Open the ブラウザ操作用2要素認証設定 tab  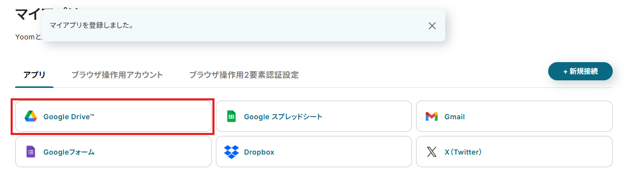tap(244, 75)
